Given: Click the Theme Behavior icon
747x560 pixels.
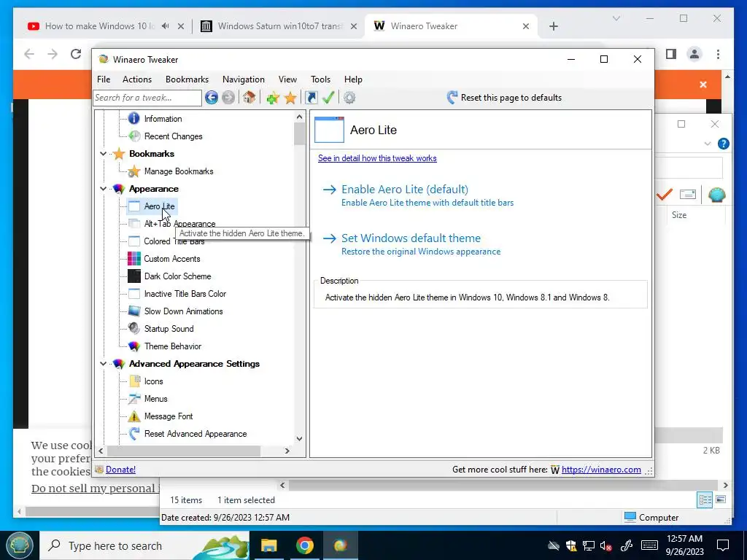Looking at the screenshot, I should (134, 346).
